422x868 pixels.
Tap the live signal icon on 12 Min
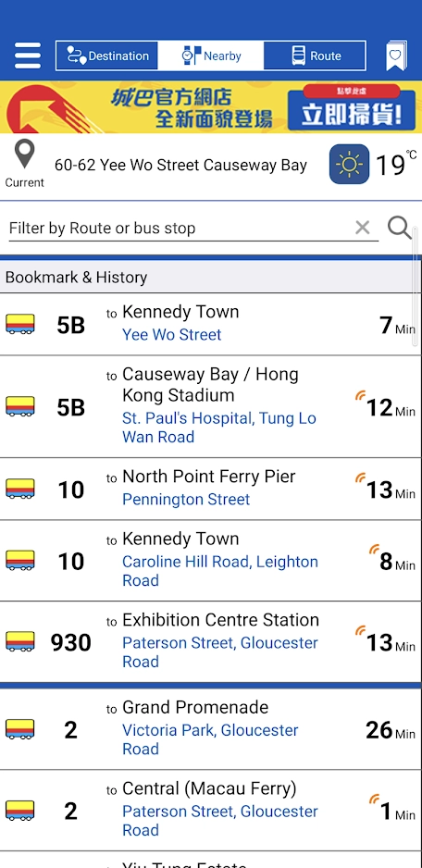pyautogui.click(x=361, y=395)
